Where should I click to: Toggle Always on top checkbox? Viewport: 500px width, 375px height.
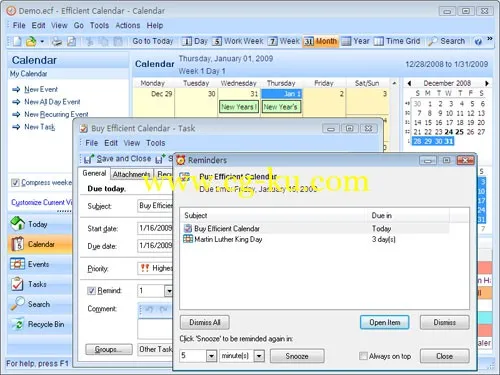363,356
